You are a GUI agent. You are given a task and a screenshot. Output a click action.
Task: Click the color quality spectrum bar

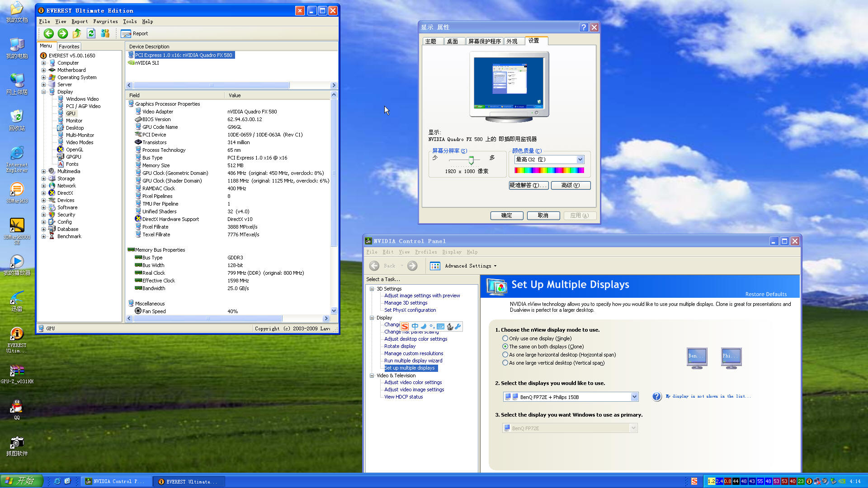click(x=549, y=170)
